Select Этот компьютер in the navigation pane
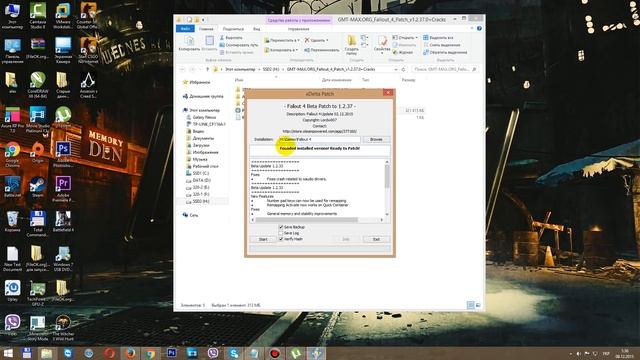The width and height of the screenshot is (640, 360). click(201, 110)
